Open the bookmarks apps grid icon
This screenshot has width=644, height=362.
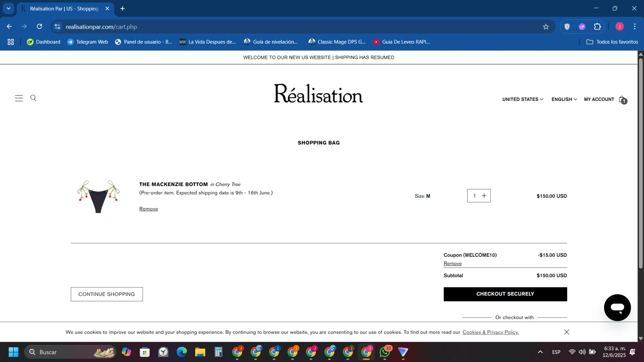pos(11,42)
